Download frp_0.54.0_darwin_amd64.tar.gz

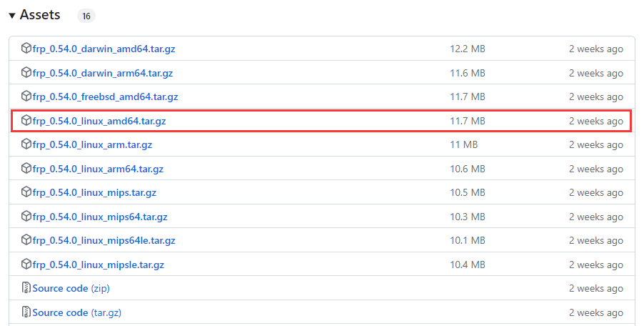102,49
